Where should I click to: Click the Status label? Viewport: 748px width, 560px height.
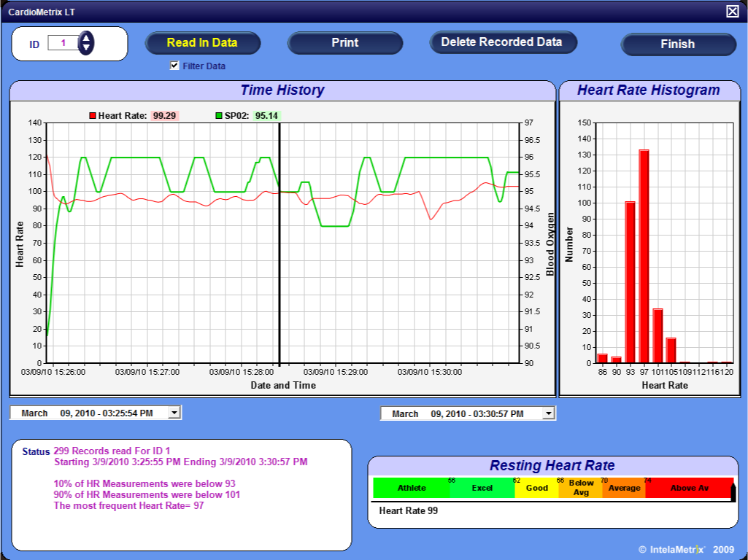36,452
